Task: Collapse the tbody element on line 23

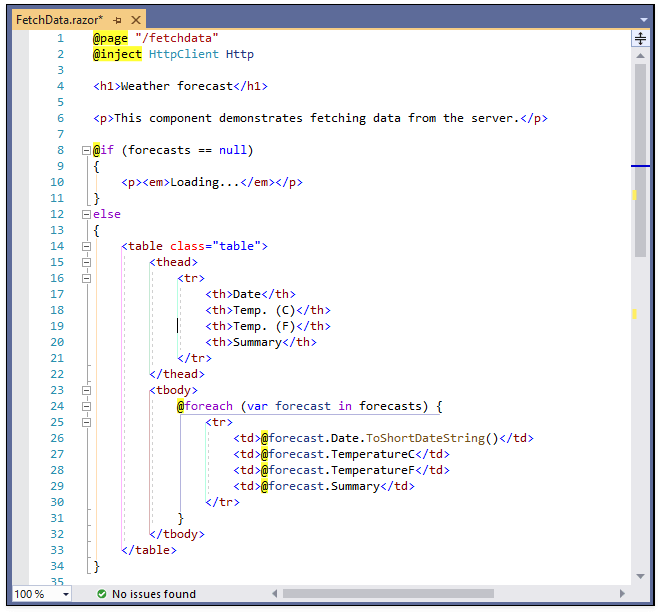Action: pyautogui.click(x=87, y=390)
